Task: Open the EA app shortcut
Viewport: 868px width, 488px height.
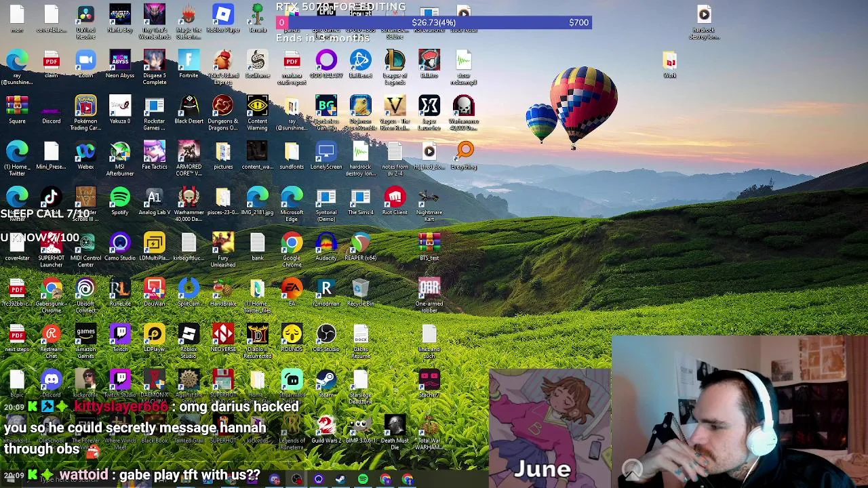Action: point(292,291)
